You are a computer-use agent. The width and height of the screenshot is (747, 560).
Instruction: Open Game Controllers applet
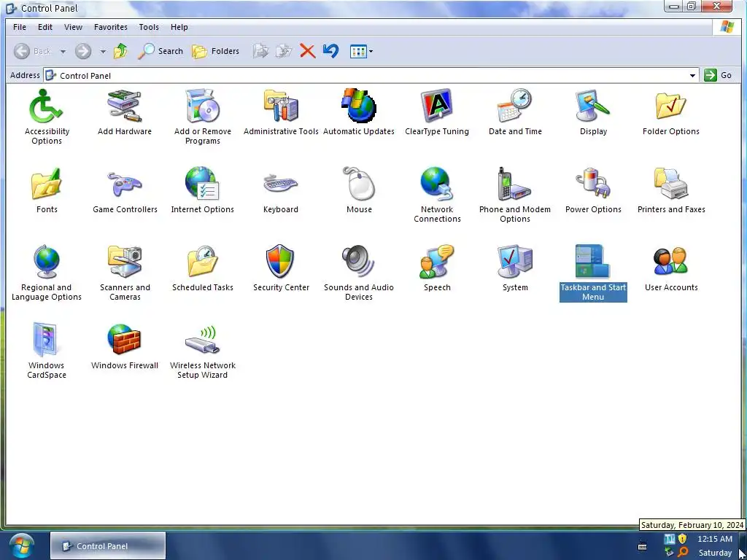[125, 190]
